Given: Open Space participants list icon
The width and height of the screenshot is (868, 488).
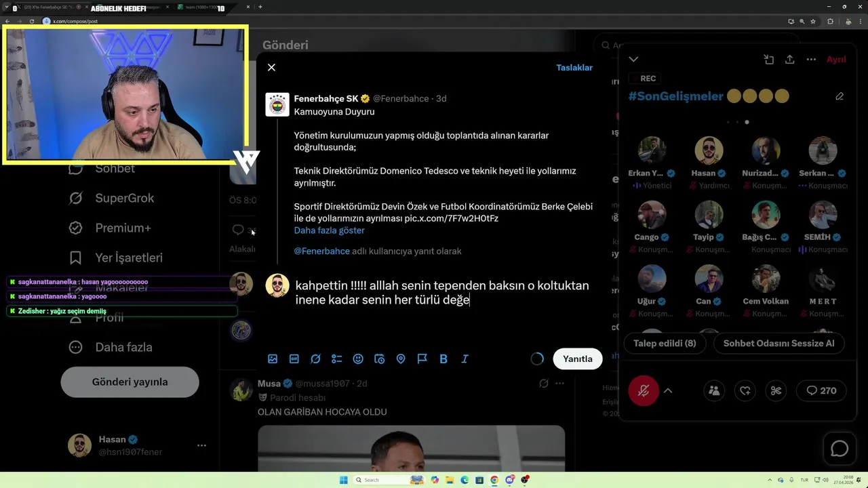Looking at the screenshot, I should pyautogui.click(x=713, y=390).
